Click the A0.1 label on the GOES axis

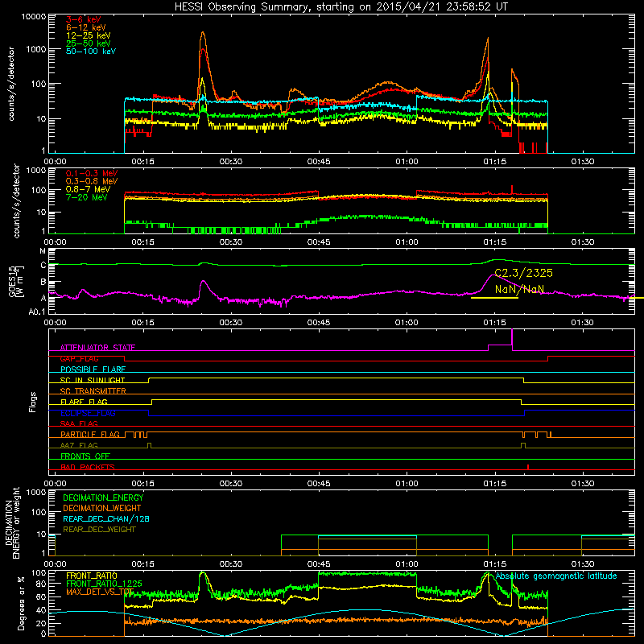click(37, 312)
